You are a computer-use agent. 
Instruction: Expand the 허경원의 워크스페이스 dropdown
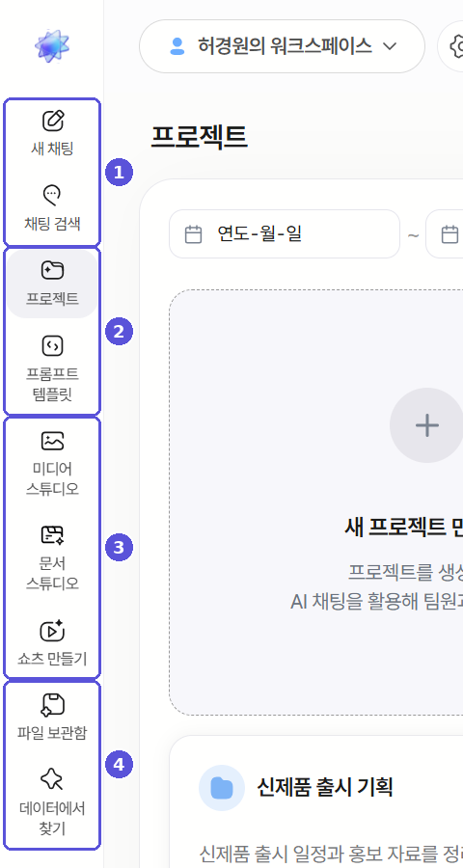(282, 46)
